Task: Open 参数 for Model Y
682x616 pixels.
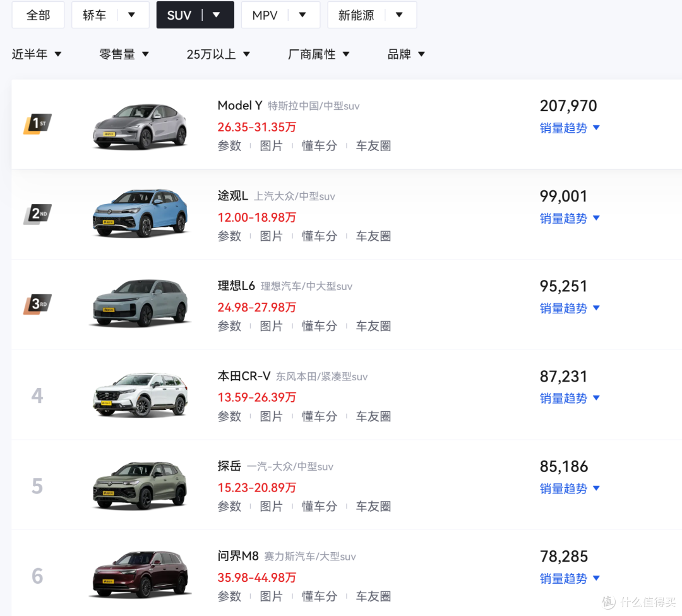Action: click(x=229, y=146)
